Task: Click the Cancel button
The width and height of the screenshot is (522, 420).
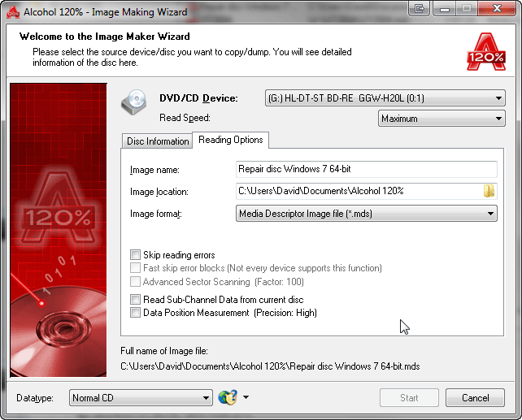Action: pyautogui.click(x=475, y=398)
